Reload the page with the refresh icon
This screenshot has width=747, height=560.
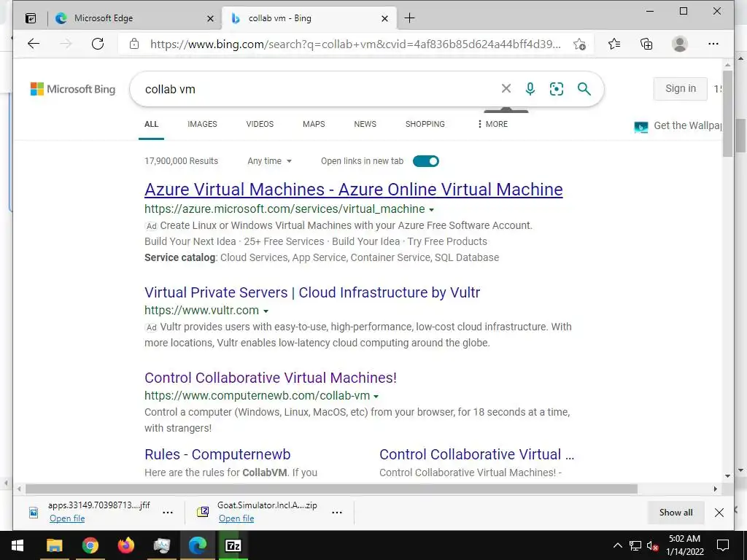(98, 44)
